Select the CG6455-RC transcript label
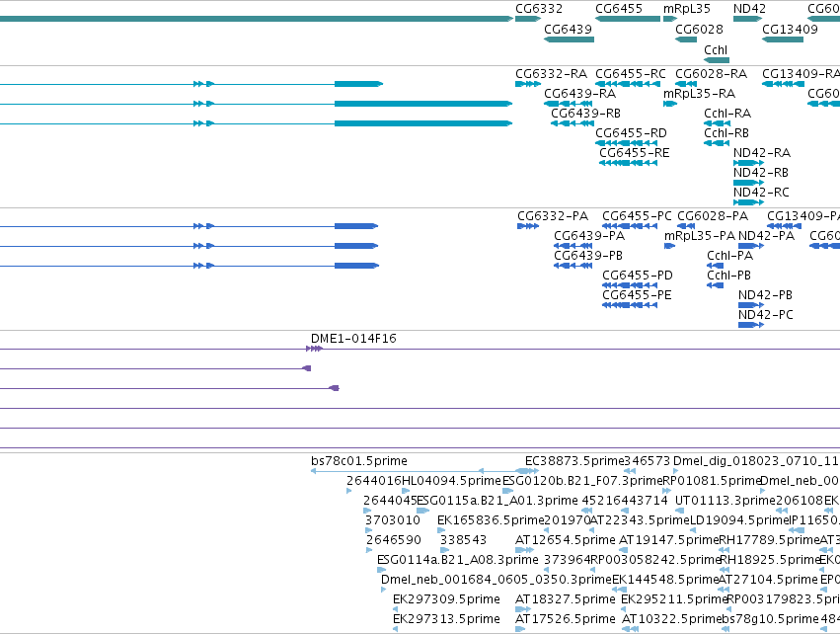 [631, 73]
